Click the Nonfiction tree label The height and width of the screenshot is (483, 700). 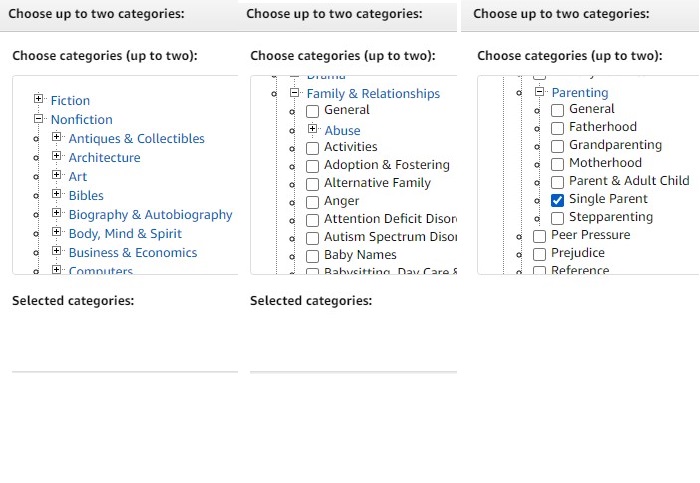(82, 120)
